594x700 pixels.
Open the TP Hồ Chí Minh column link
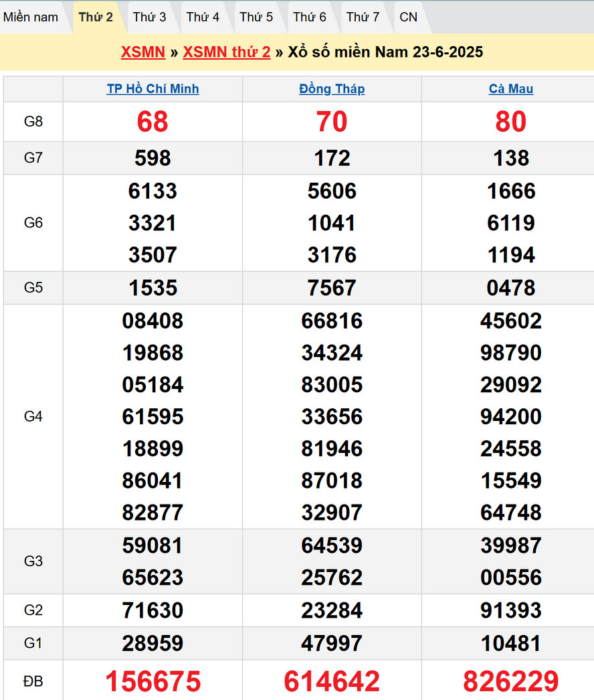coord(153,89)
